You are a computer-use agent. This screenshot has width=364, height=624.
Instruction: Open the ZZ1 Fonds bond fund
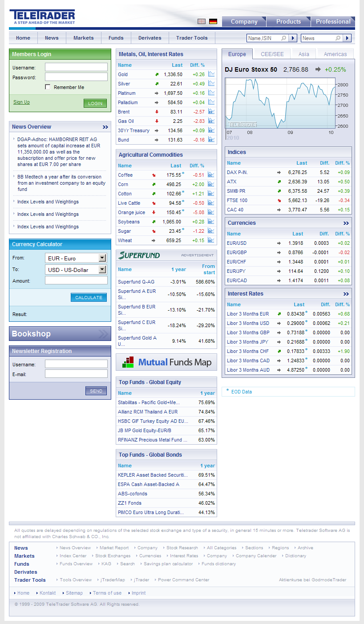(x=129, y=503)
